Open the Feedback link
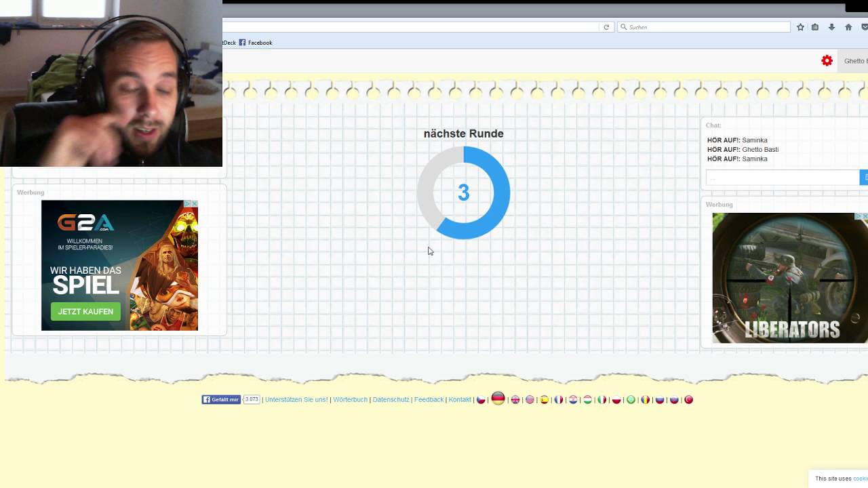868x488 pixels. pos(429,400)
